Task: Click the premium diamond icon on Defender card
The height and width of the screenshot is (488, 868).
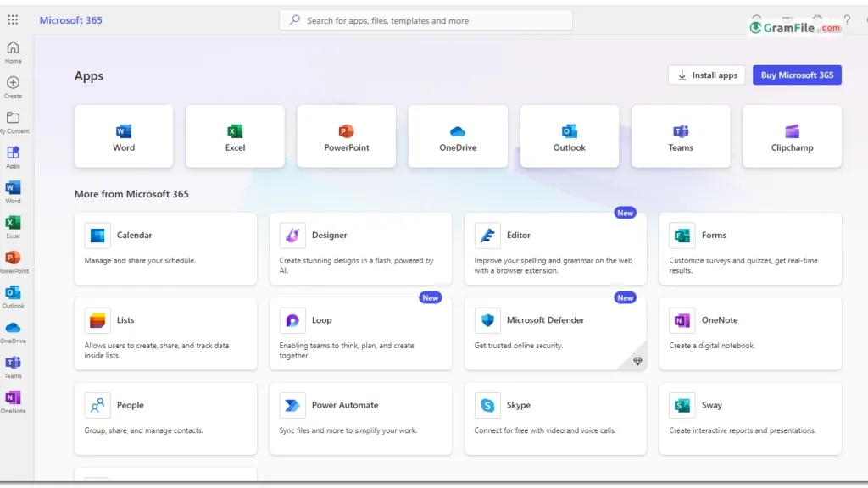Action: point(637,361)
